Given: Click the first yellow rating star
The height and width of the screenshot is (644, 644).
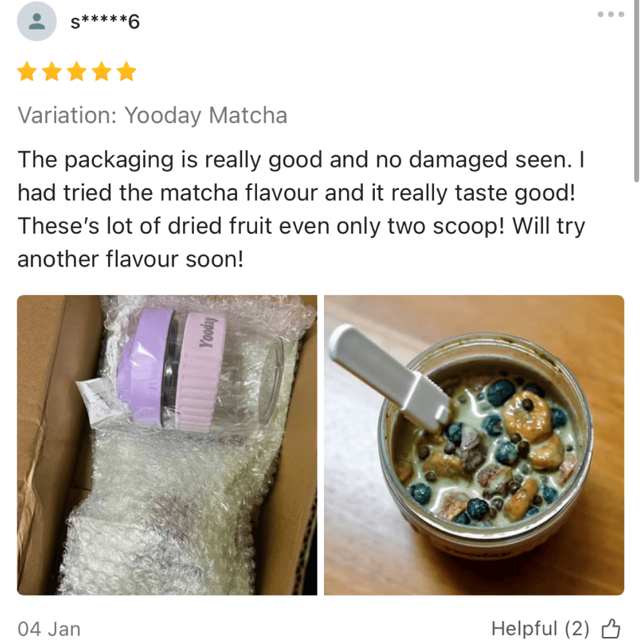Looking at the screenshot, I should tap(27, 71).
